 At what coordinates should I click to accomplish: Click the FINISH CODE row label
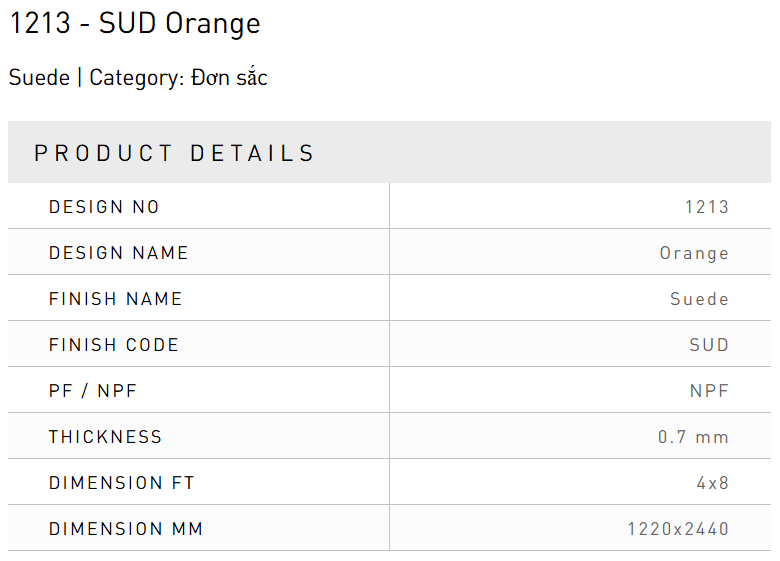(114, 345)
